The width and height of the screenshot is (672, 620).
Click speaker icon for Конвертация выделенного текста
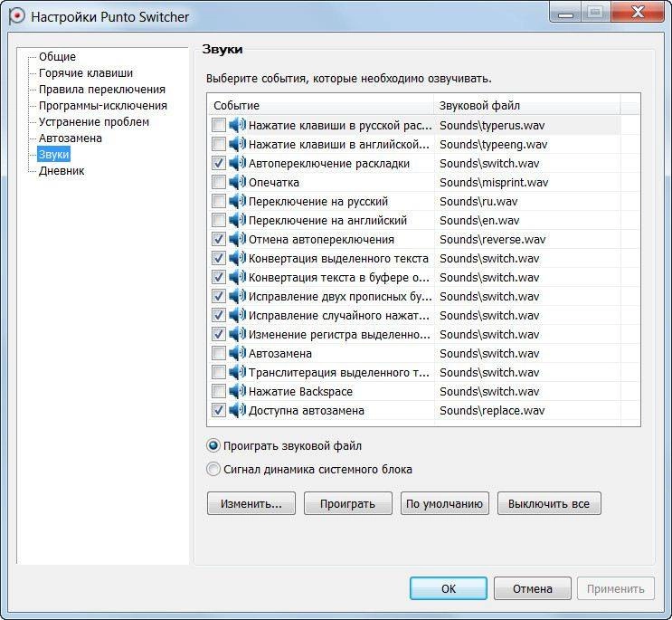tap(238, 258)
